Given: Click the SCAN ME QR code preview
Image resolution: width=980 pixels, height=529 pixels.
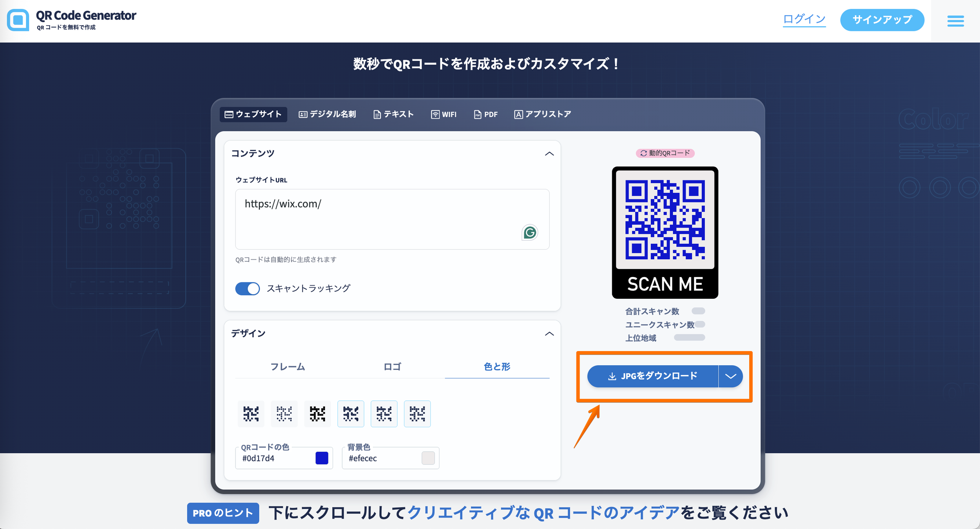Looking at the screenshot, I should 665,233.
